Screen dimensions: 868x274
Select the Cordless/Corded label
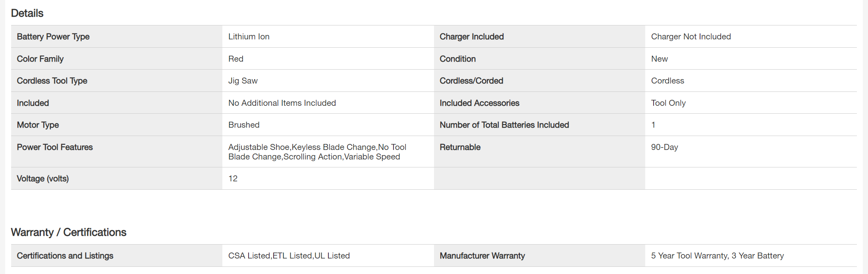point(471,81)
